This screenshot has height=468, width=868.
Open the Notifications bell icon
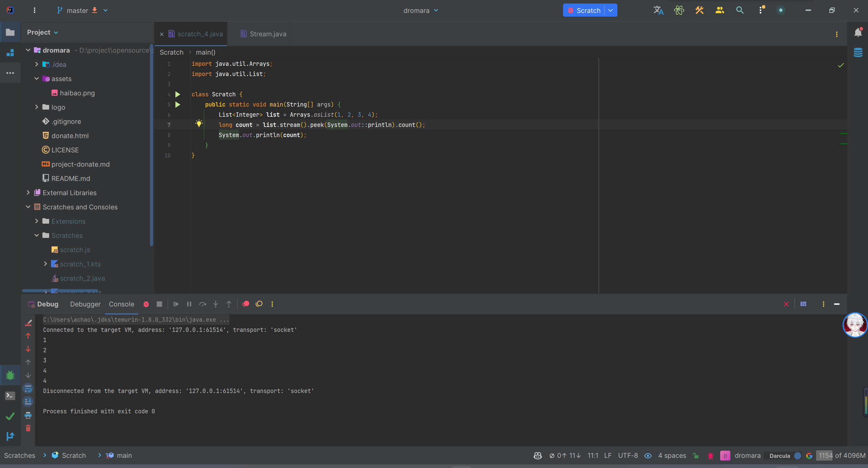point(858,33)
